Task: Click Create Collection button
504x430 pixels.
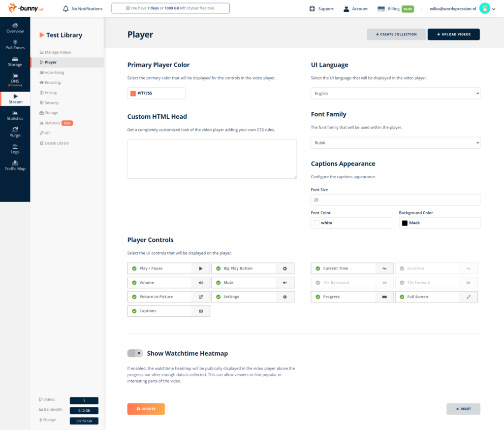Action: tap(396, 34)
